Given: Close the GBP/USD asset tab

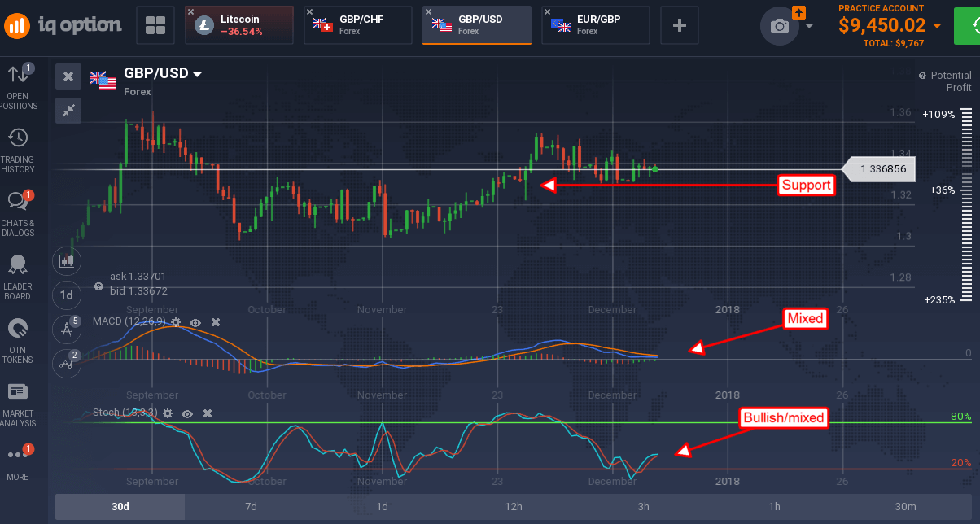Looking at the screenshot, I should [428, 11].
